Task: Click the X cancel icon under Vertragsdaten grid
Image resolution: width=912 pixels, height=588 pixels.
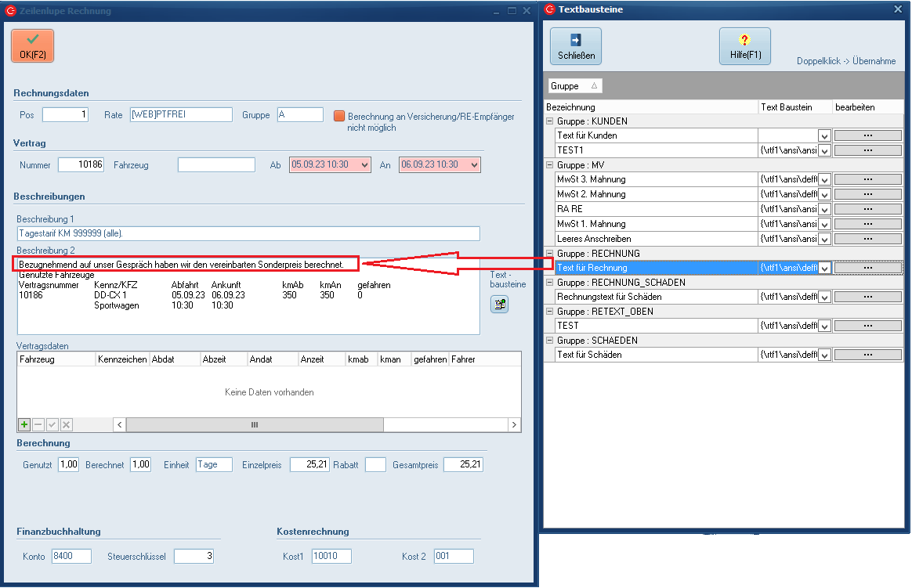Action: point(67,424)
